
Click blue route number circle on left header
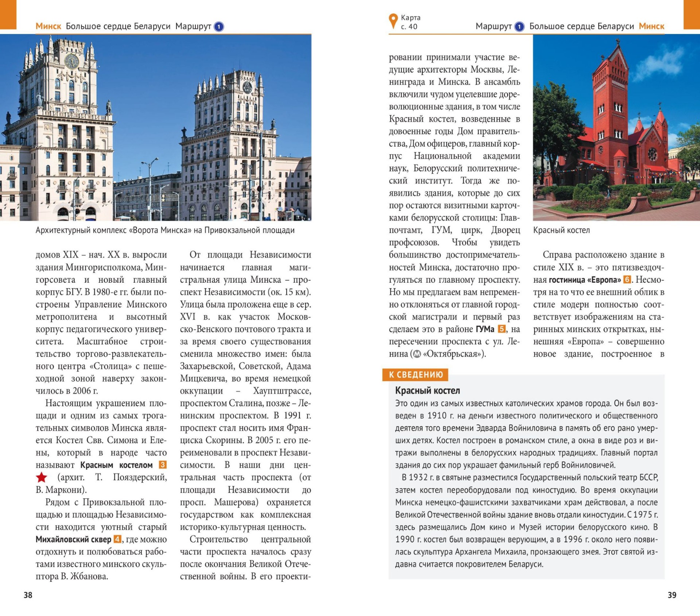(x=219, y=27)
